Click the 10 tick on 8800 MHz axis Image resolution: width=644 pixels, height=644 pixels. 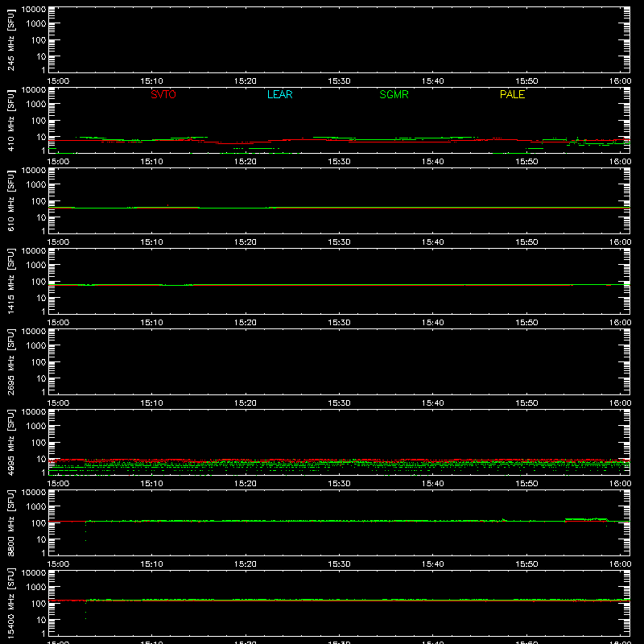tap(41, 539)
